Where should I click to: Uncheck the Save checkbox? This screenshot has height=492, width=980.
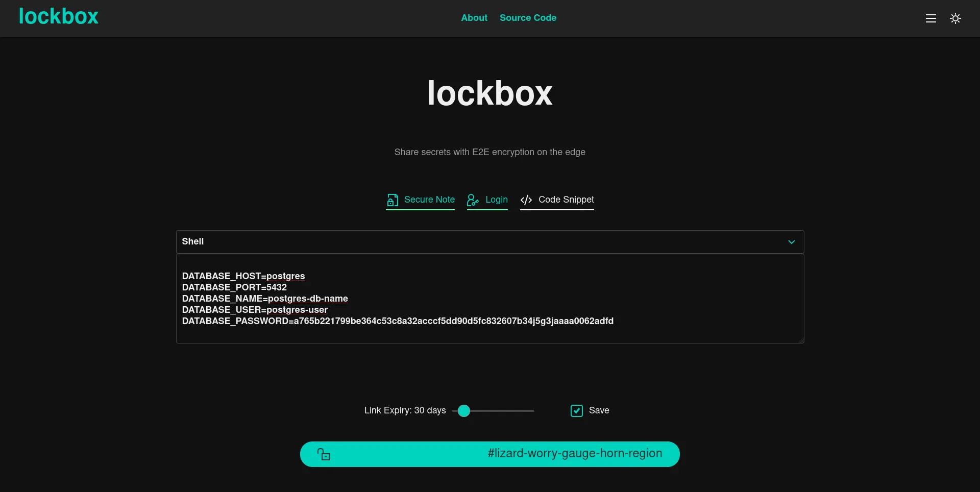(576, 411)
